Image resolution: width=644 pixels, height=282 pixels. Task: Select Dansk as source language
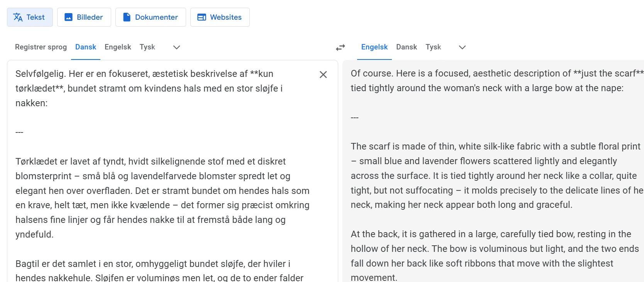[86, 47]
